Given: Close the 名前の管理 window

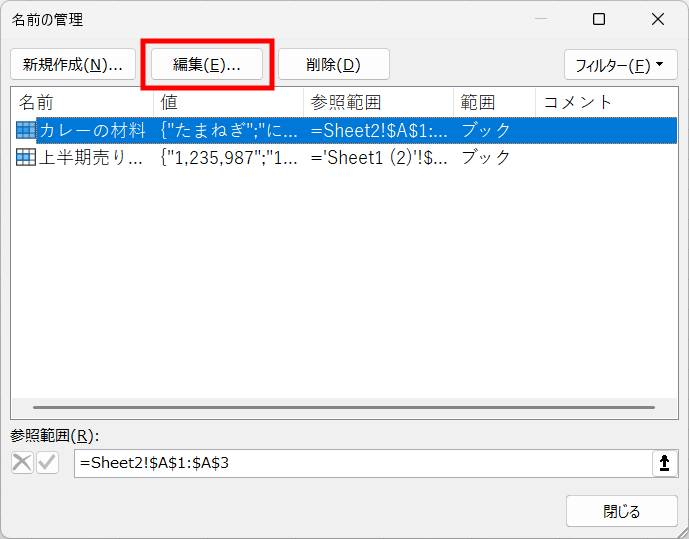Looking at the screenshot, I should (x=658, y=19).
